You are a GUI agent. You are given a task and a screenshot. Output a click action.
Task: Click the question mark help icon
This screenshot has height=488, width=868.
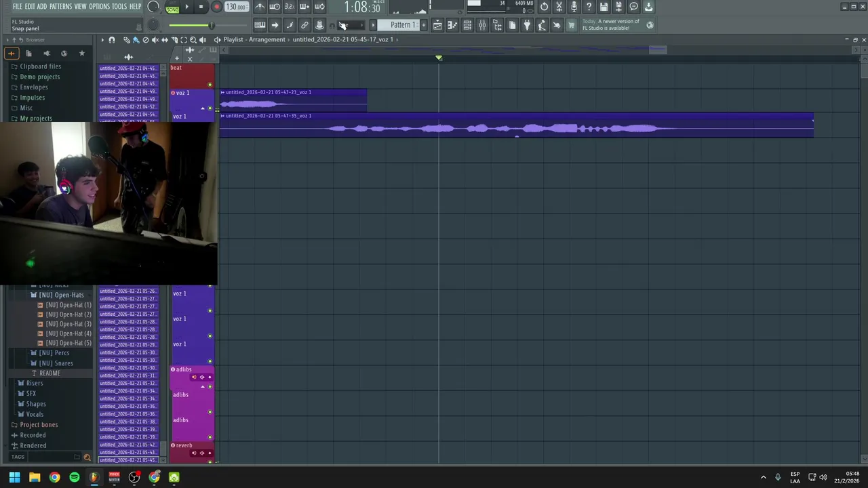click(589, 7)
